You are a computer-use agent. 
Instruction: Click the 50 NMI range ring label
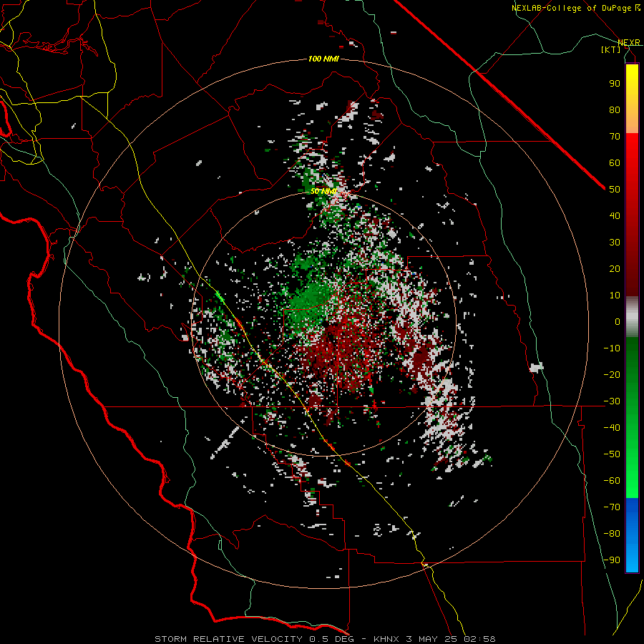pyautogui.click(x=323, y=192)
